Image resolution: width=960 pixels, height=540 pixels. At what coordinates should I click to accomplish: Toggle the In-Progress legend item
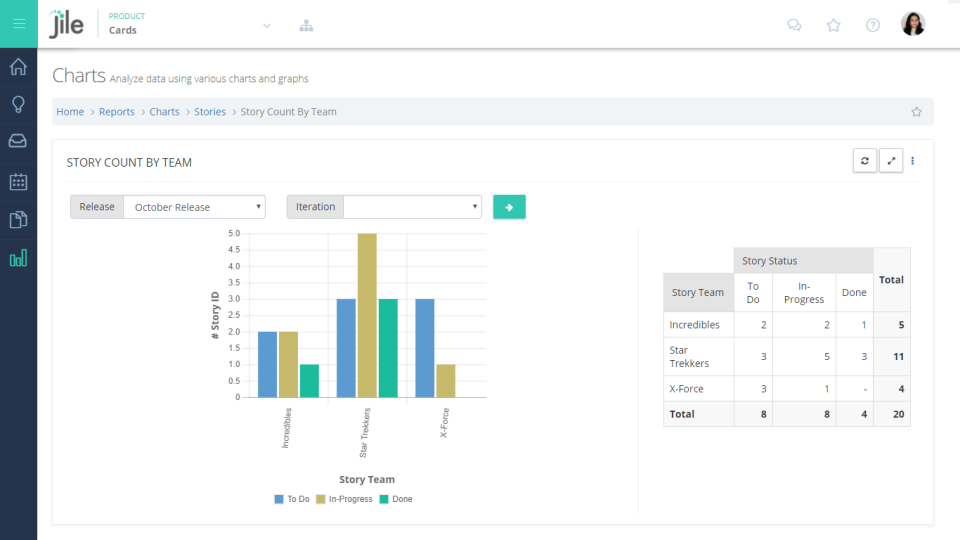point(344,499)
